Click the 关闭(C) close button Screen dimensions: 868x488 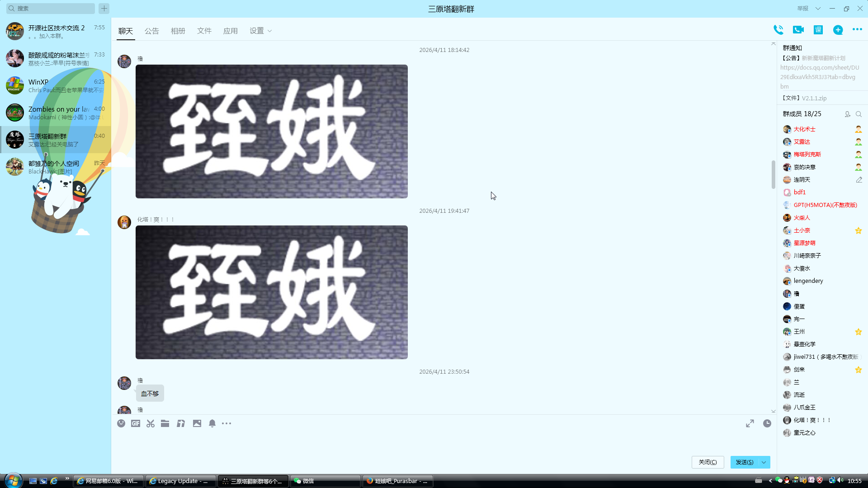tap(708, 462)
